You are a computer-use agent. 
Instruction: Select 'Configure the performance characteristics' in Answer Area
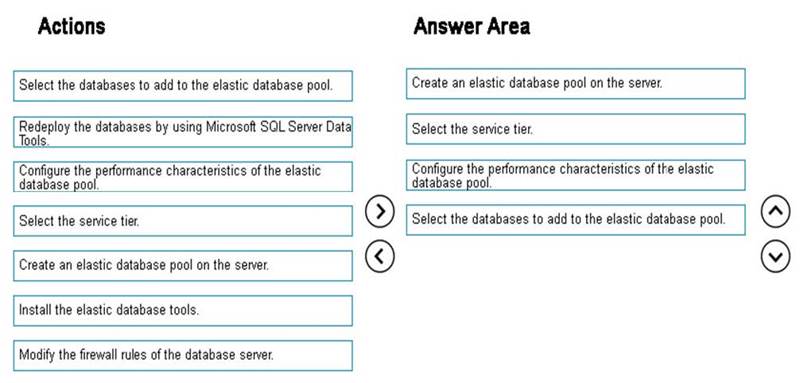(576, 175)
